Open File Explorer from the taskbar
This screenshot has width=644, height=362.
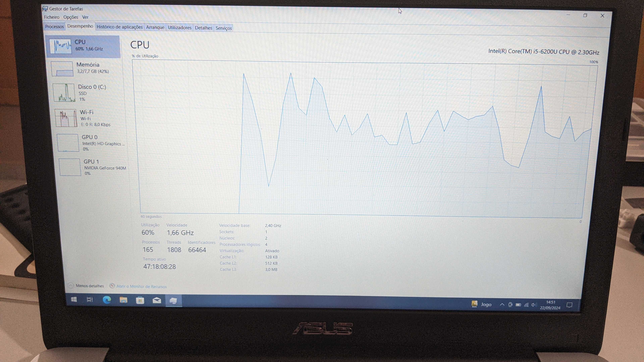point(123,300)
